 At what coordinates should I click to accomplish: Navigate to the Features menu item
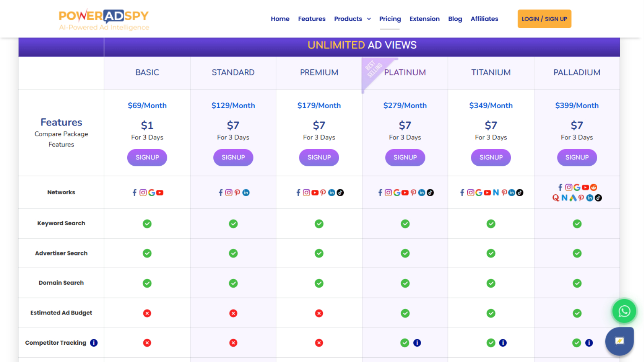click(312, 19)
